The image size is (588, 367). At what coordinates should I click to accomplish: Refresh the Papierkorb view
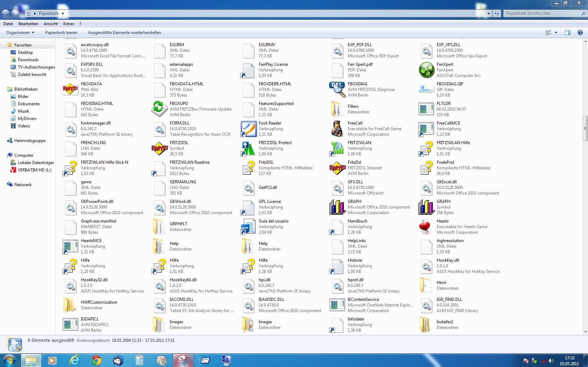point(497,13)
